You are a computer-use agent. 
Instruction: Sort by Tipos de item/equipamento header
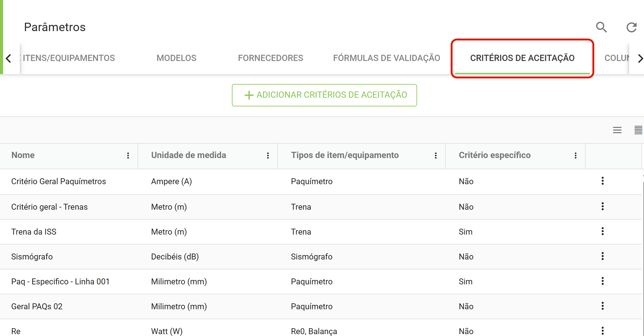coord(345,155)
